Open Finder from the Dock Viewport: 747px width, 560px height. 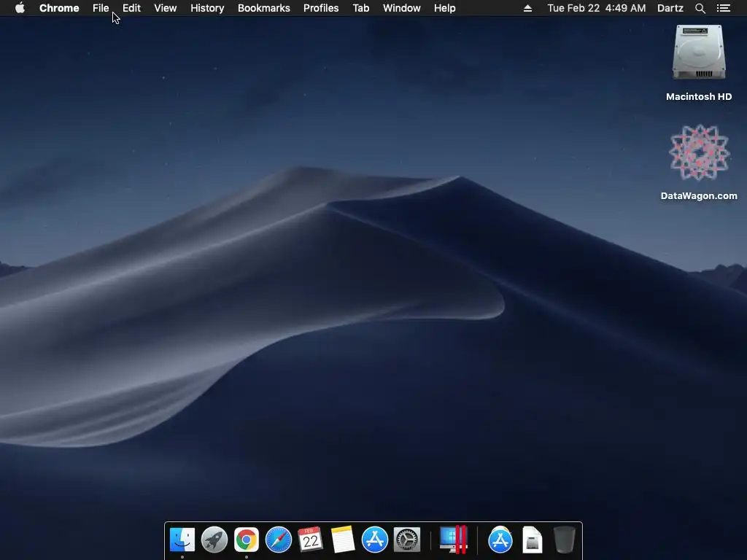182,540
